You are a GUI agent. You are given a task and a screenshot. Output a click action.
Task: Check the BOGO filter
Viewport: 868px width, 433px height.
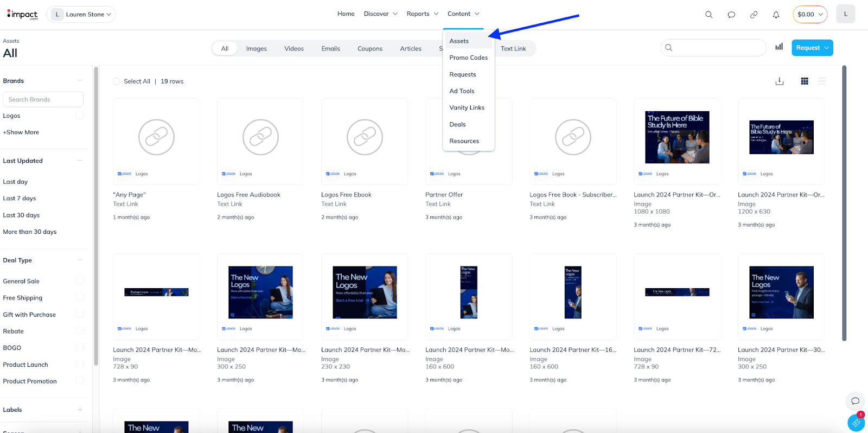pos(80,347)
